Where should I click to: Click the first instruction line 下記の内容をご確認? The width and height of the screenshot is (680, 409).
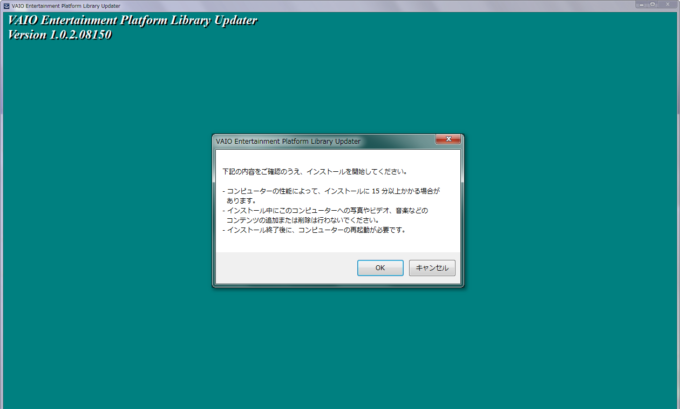314,171
